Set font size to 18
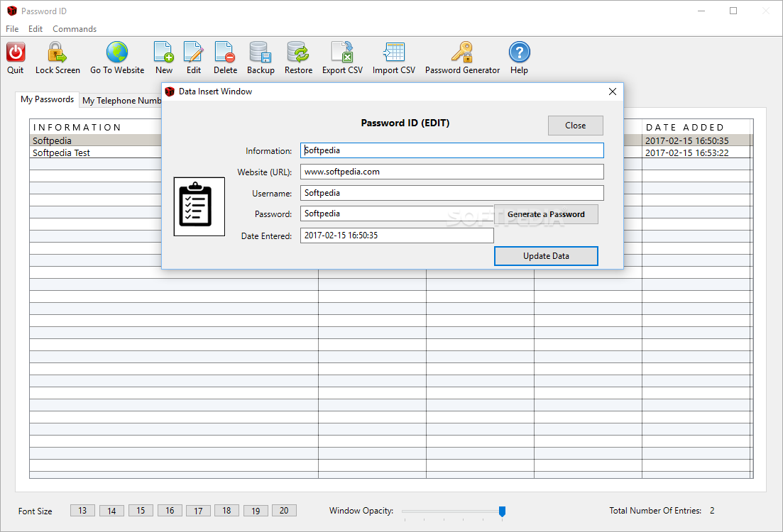The height and width of the screenshot is (532, 783). point(226,511)
